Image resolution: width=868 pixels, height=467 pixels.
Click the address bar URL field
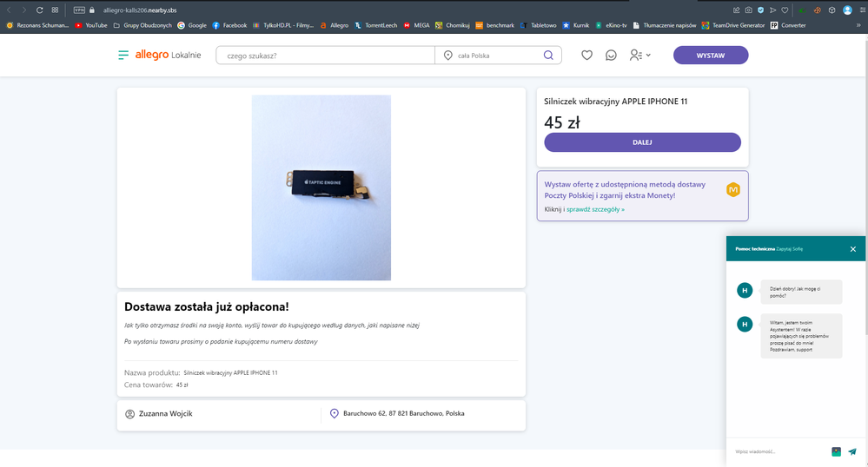pos(140,10)
